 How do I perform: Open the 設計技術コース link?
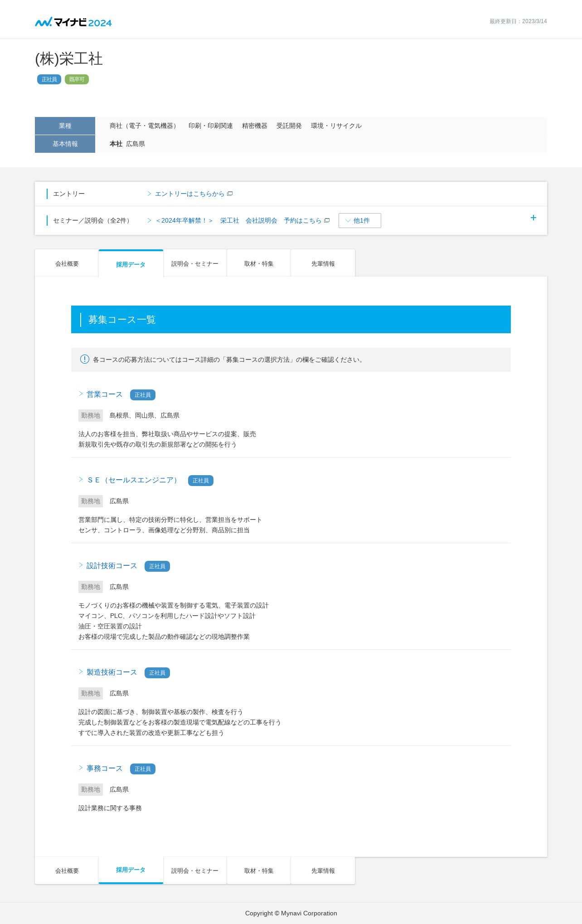click(112, 566)
